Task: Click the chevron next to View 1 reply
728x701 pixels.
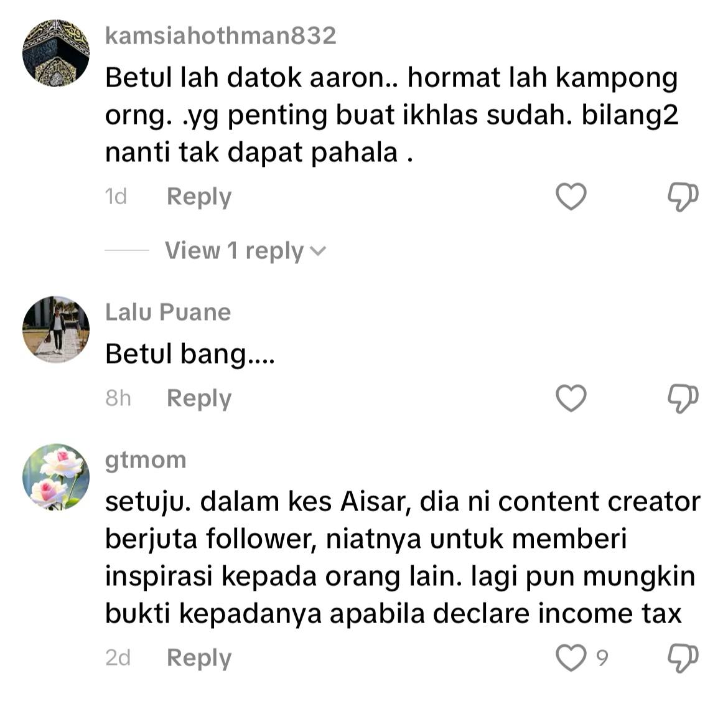Action: tap(318, 252)
